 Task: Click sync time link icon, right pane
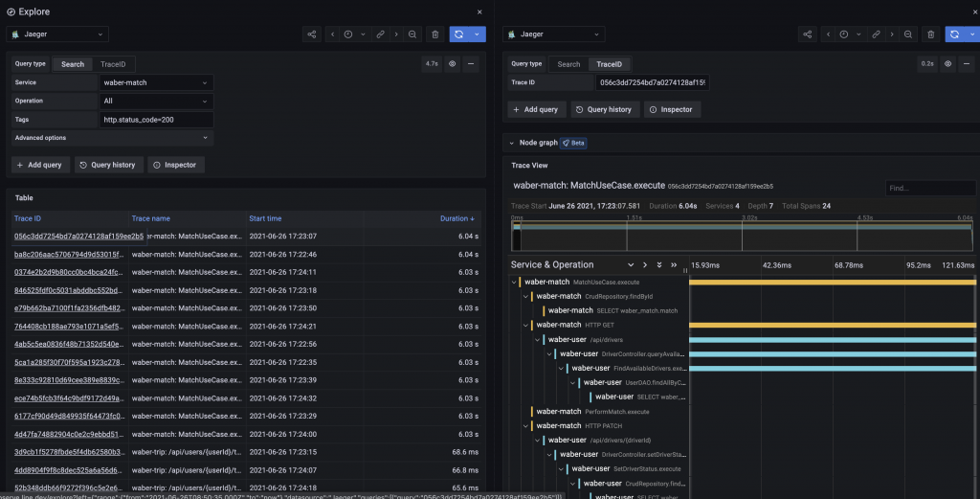[x=876, y=34]
